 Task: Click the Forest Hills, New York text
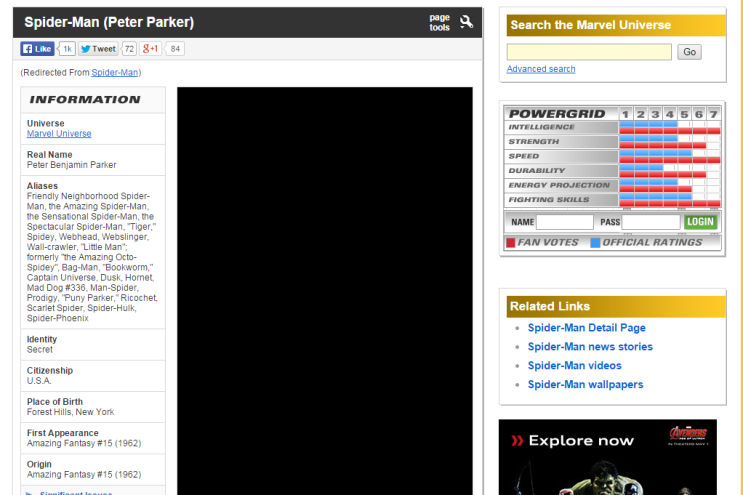click(x=70, y=412)
